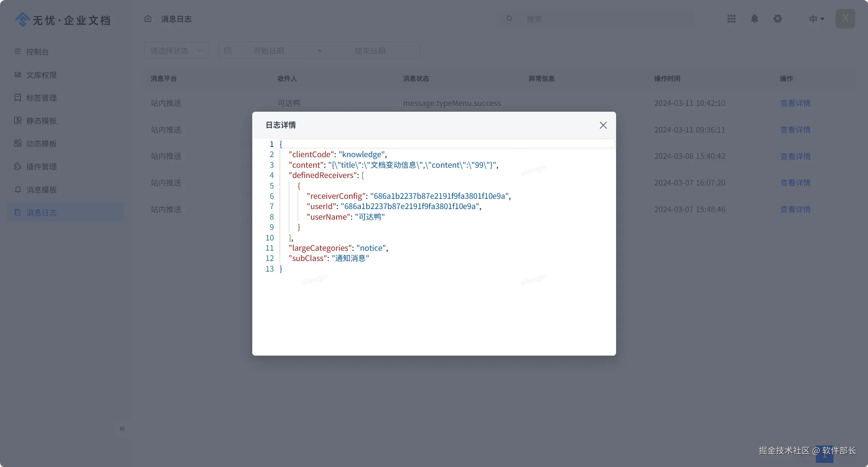The height and width of the screenshot is (467, 868).
Task: Click the 无忧·企业文档 logo
Action: pos(63,20)
